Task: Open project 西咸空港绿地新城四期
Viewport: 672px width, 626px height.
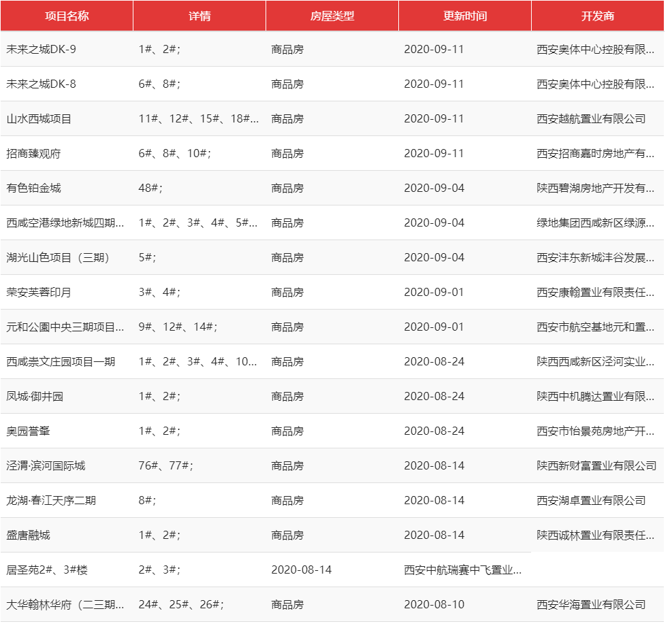Action: point(65,223)
